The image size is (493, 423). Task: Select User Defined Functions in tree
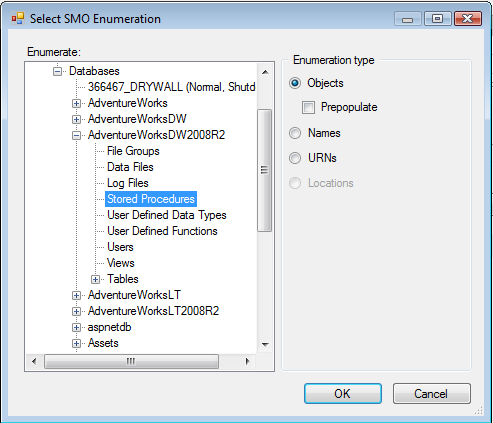(x=162, y=231)
